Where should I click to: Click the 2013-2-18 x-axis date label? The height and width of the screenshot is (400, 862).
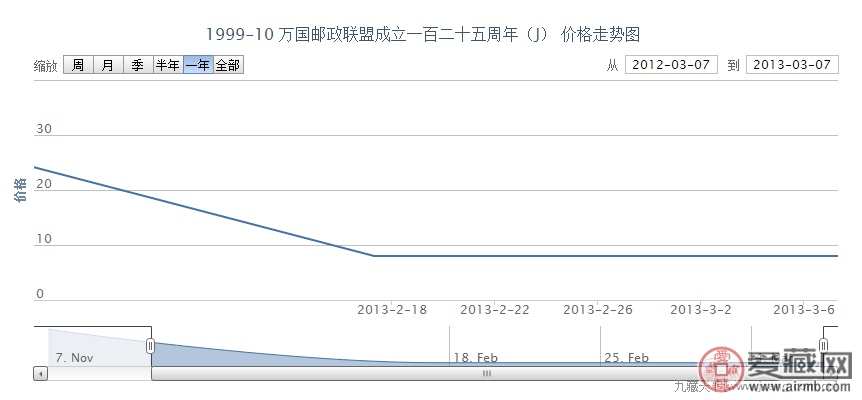[392, 310]
